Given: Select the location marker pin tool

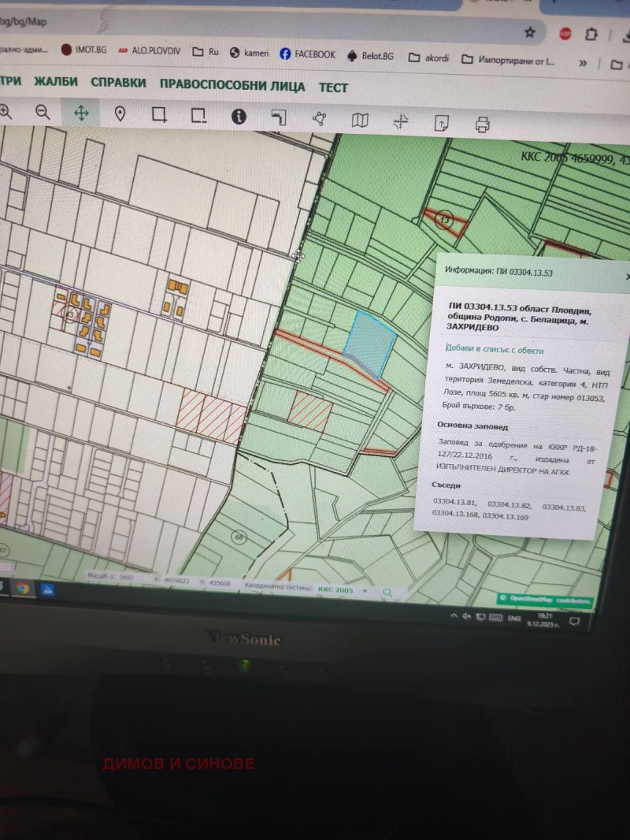Looking at the screenshot, I should tap(119, 114).
